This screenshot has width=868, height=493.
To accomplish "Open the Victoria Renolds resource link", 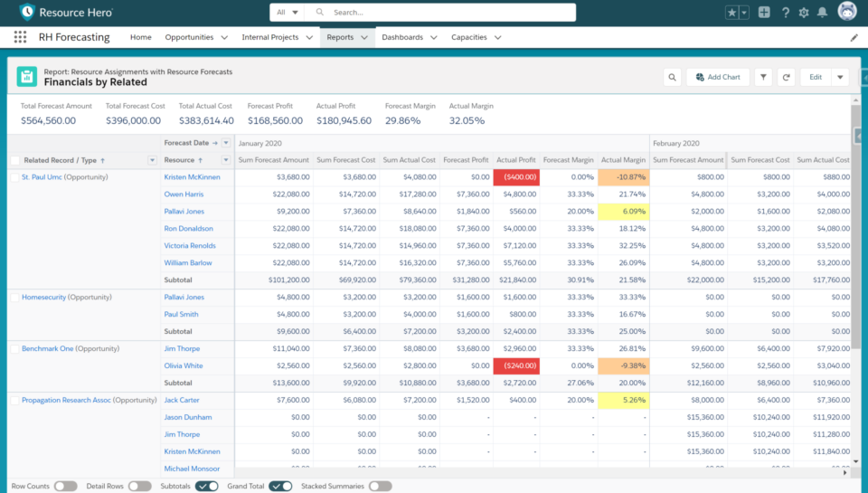I will pyautogui.click(x=190, y=246).
